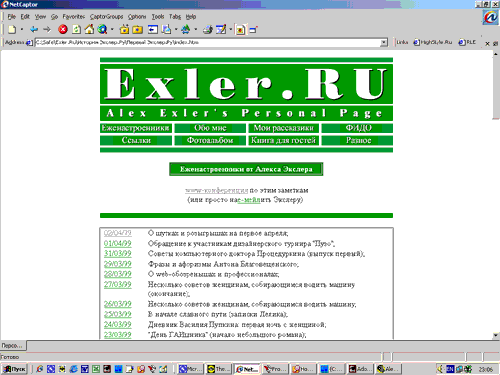The height and width of the screenshot is (375, 500).
Task: Open the CaptorGroups menu
Action: click(106, 17)
